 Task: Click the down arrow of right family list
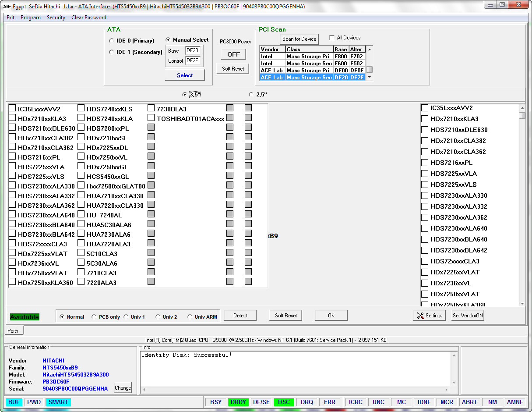(x=522, y=304)
